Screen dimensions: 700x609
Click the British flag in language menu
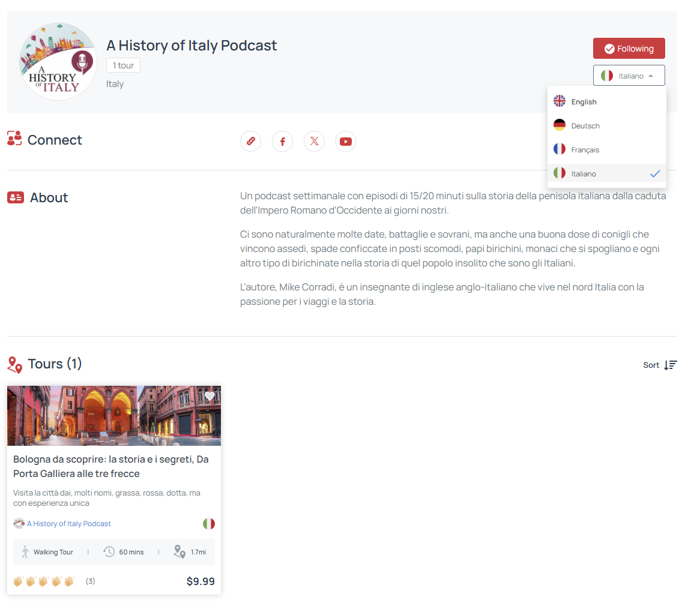(560, 101)
